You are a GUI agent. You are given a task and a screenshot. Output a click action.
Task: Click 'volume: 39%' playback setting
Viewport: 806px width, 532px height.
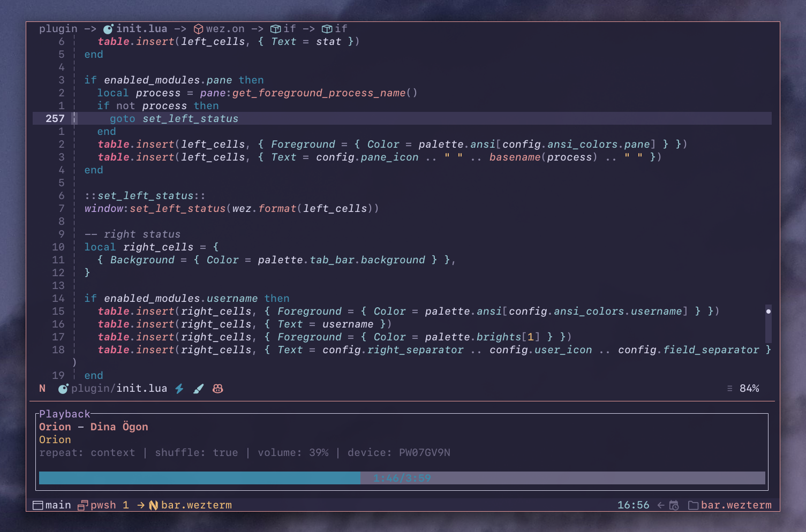click(x=293, y=453)
